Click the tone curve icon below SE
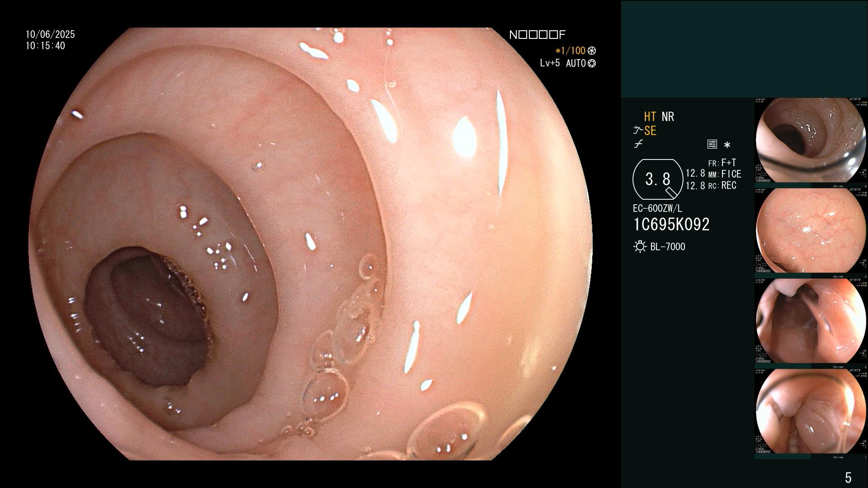The width and height of the screenshot is (868, 488). 638,144
